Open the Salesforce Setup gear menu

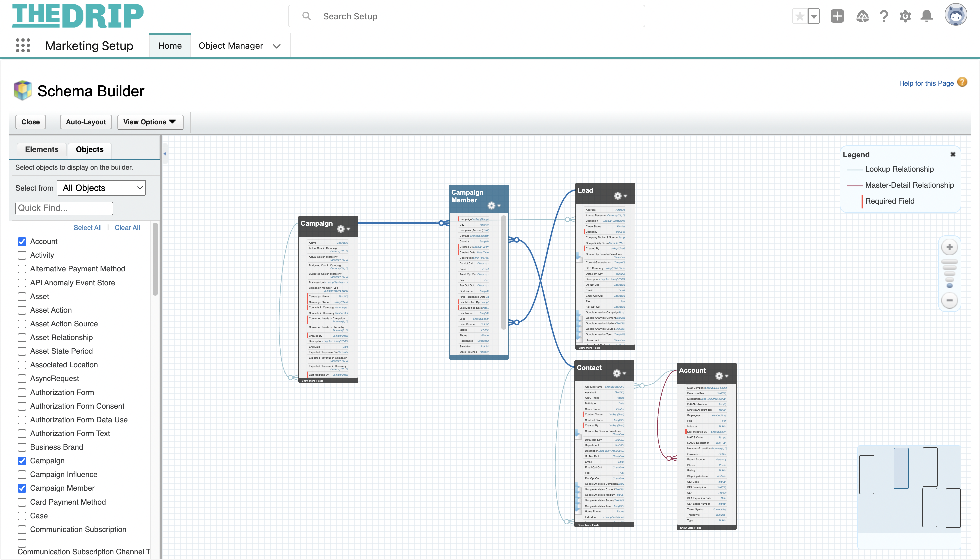pos(905,16)
